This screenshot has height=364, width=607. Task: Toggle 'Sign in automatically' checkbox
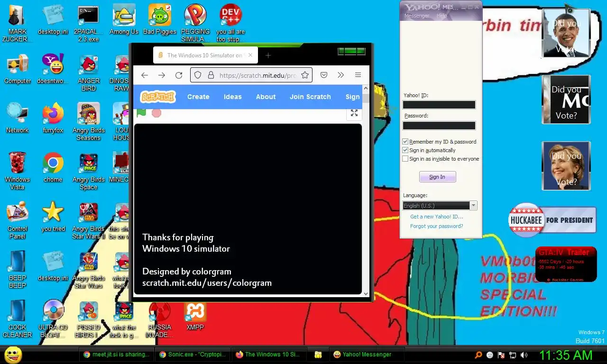(405, 150)
